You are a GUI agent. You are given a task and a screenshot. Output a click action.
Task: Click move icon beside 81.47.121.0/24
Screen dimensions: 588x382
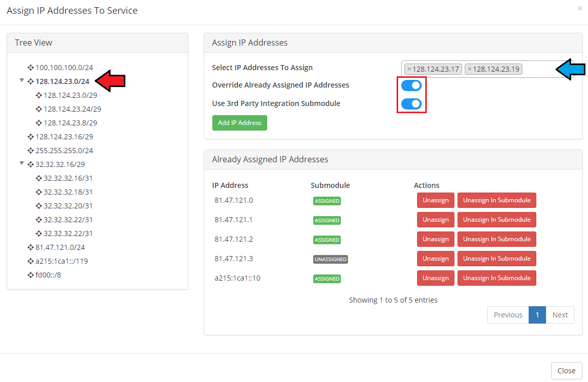click(x=30, y=247)
